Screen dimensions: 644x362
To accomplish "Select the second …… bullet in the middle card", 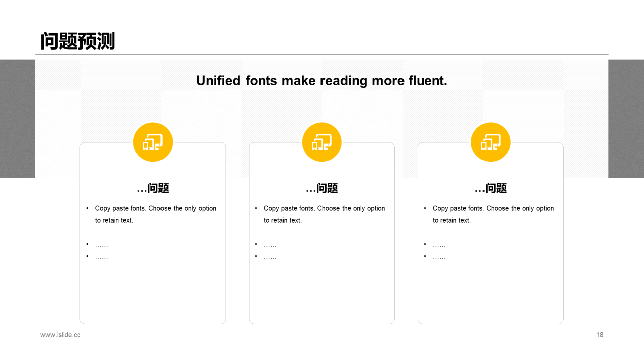I will pyautogui.click(x=270, y=257).
